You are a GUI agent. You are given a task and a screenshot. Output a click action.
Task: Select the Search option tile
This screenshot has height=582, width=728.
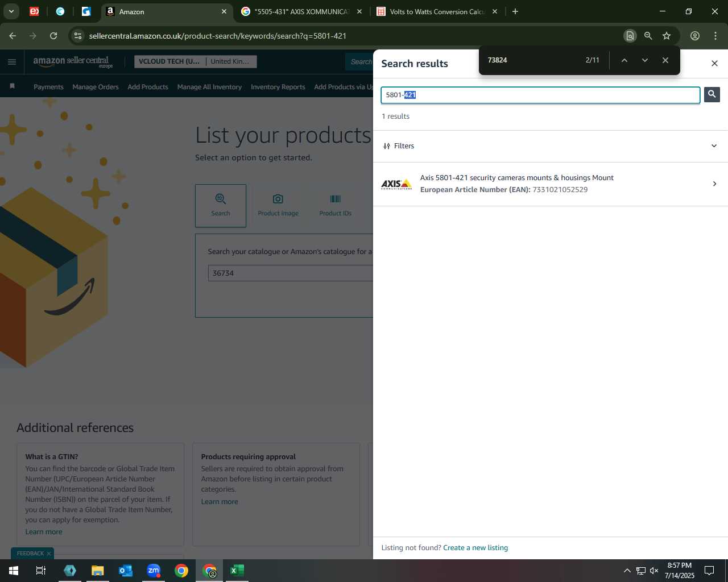click(221, 206)
